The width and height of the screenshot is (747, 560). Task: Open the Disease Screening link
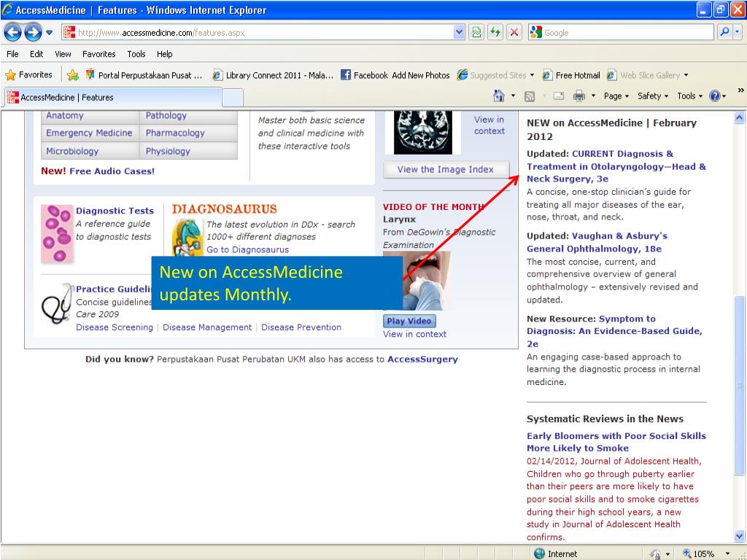pyautogui.click(x=115, y=327)
